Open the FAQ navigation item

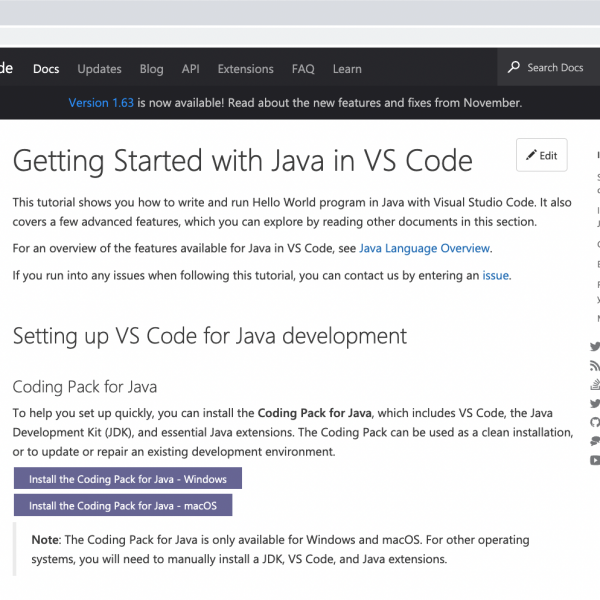tap(303, 69)
